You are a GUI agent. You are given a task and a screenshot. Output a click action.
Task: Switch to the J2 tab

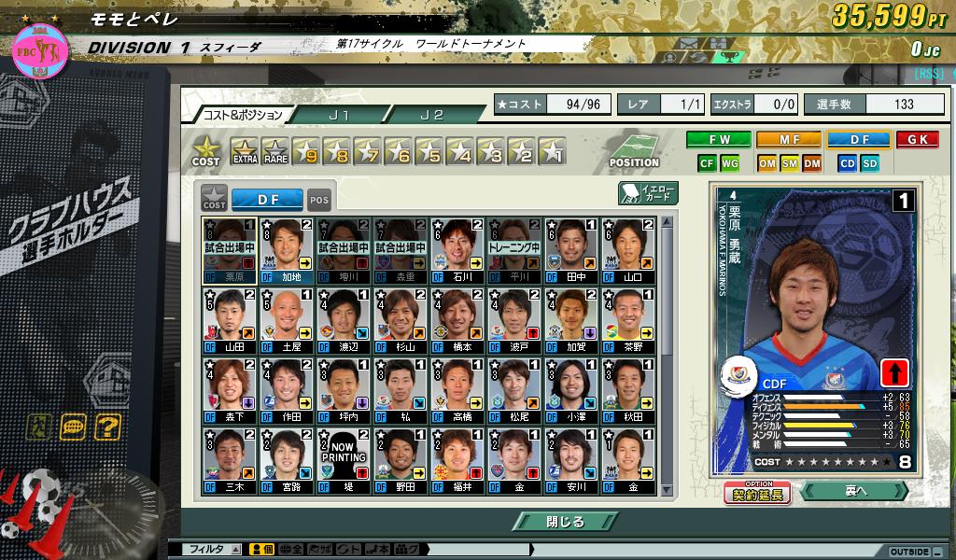point(431,115)
